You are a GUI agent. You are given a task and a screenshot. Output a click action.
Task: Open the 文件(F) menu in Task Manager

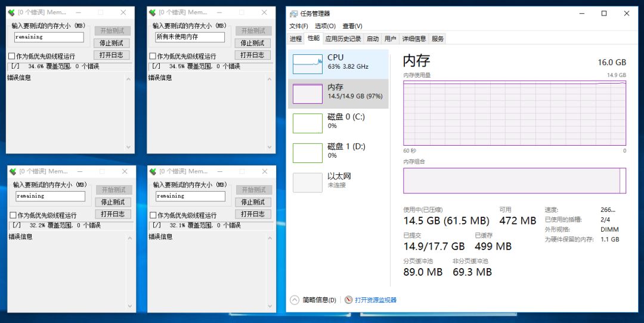[x=299, y=26]
